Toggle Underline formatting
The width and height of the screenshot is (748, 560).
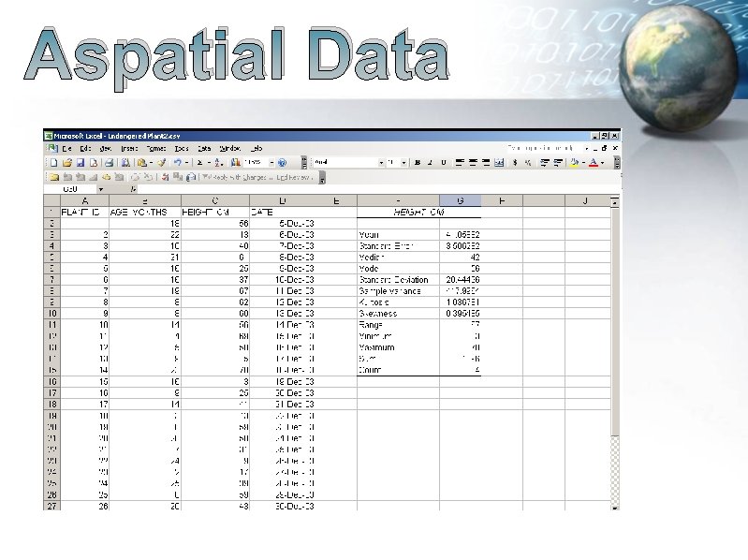[x=443, y=163]
